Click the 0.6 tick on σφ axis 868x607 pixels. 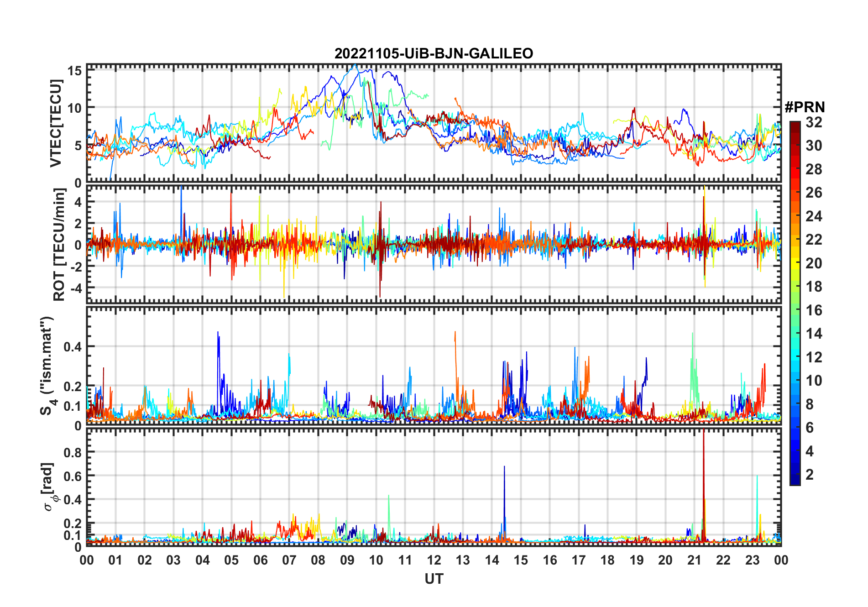73,476
